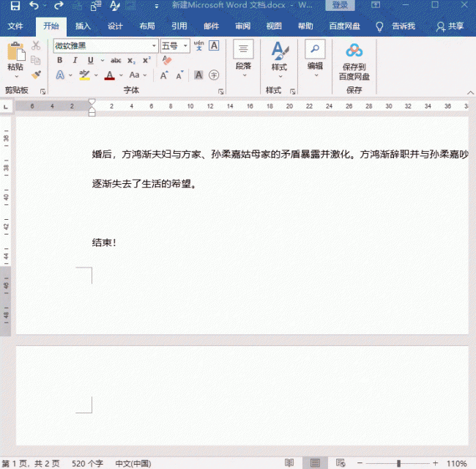Collapse the ribbon with the chevron

(x=470, y=92)
